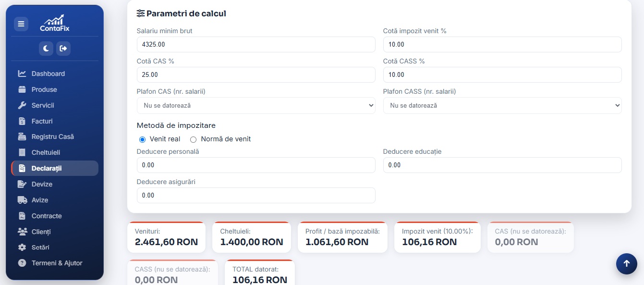Open Registru Casă cash register icon
Screen dimensions: 644x285
click(22, 136)
